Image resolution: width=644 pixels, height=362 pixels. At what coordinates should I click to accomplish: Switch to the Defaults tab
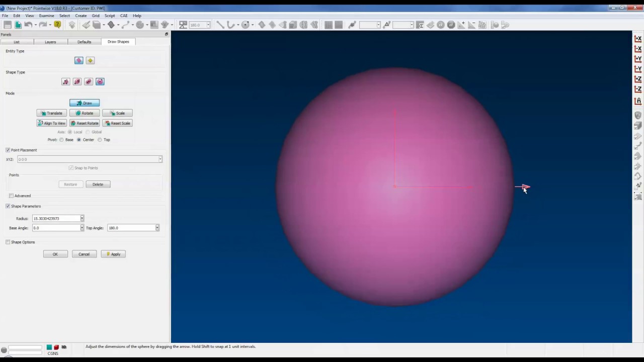(84, 42)
